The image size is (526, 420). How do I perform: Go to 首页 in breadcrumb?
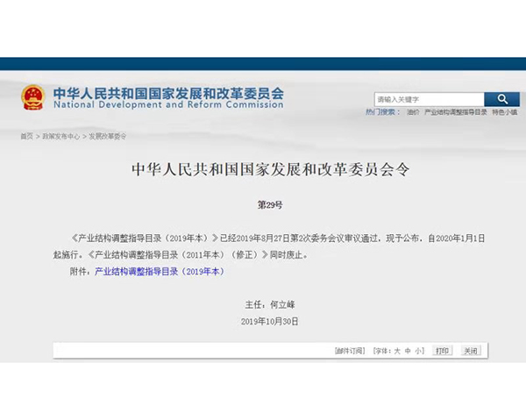[x=27, y=136]
